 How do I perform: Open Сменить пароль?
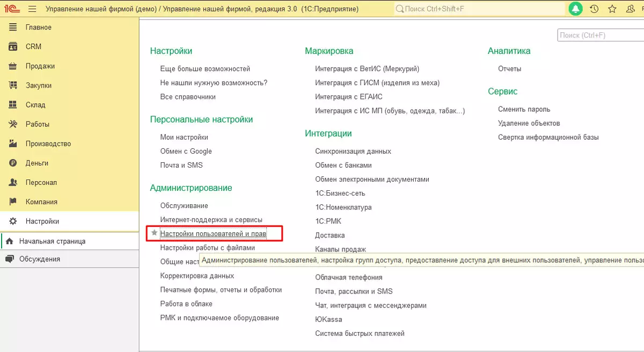524,109
